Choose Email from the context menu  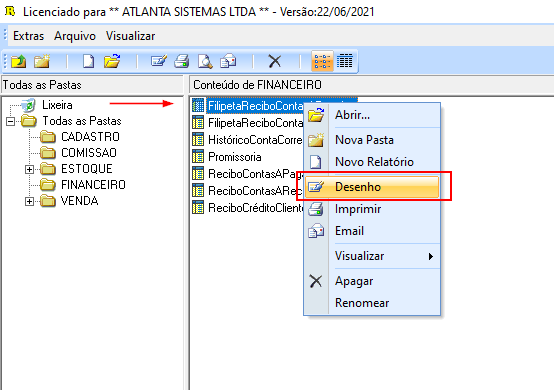coord(372,231)
